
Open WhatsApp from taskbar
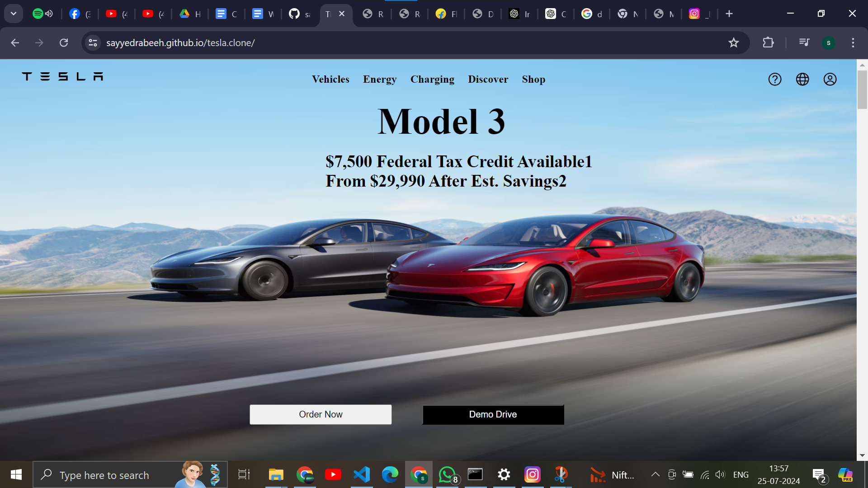pyautogui.click(x=447, y=474)
